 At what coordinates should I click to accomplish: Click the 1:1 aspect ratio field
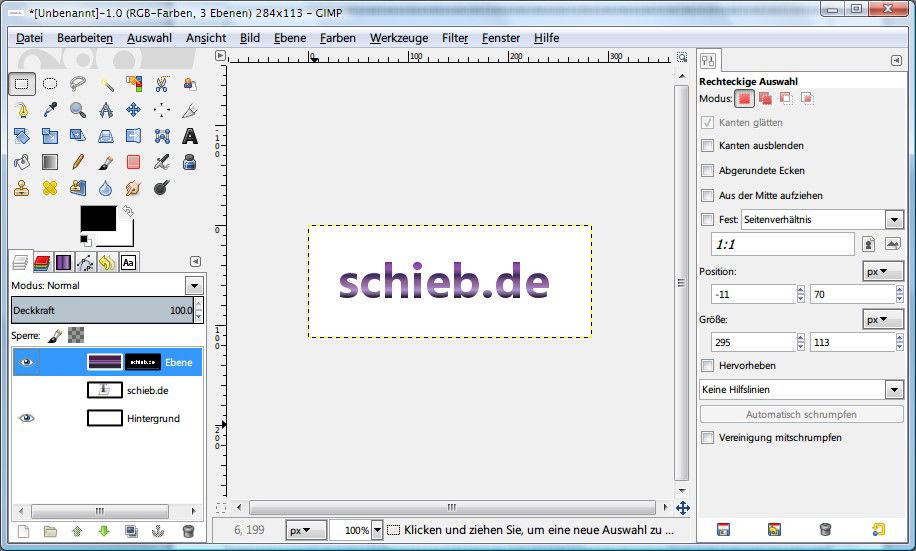coord(782,244)
